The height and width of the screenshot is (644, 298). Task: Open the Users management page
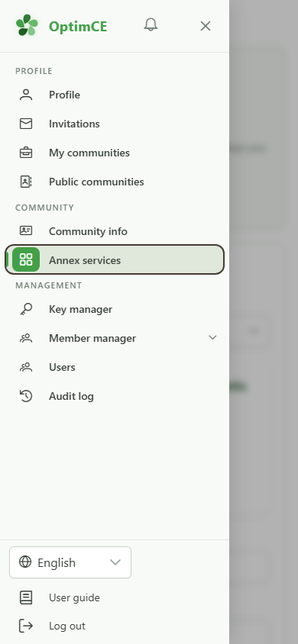115,367
